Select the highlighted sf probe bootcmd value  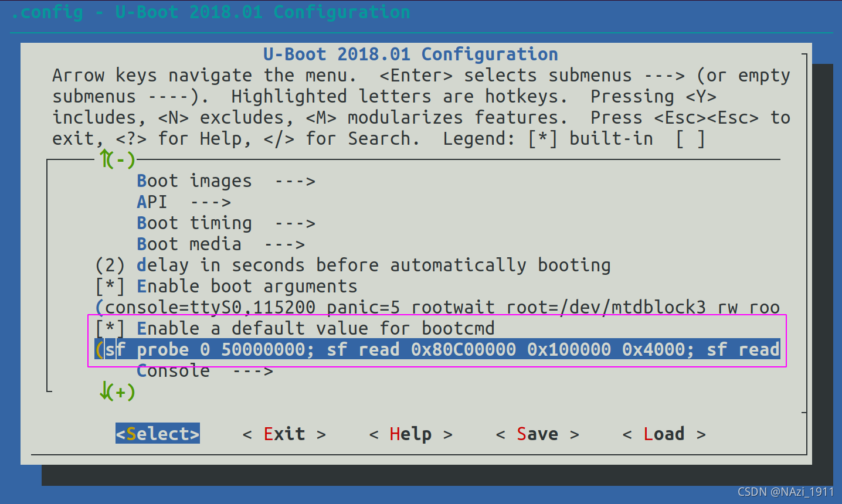click(x=437, y=350)
